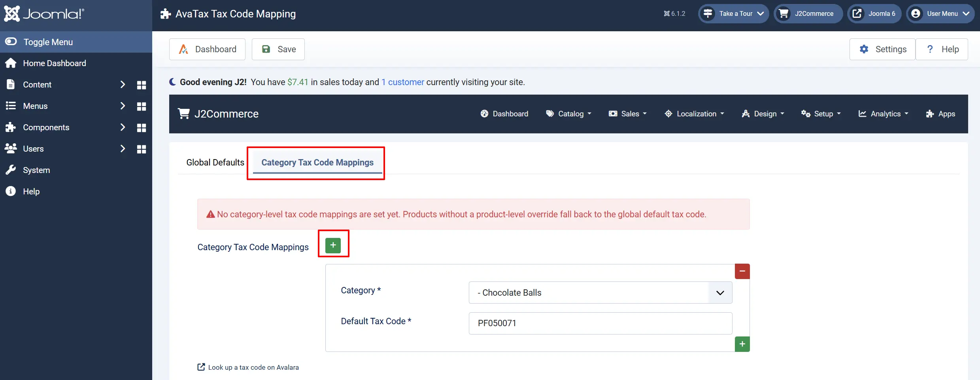Screen dimensions: 980x380
Task: Open the Category dropdown showing Chocolate Balls
Action: [600, 293]
